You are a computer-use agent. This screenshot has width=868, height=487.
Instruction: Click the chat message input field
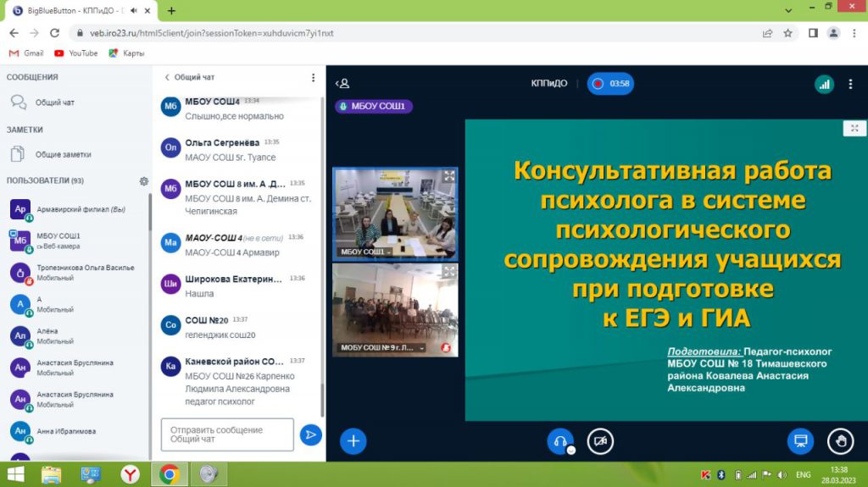226,434
